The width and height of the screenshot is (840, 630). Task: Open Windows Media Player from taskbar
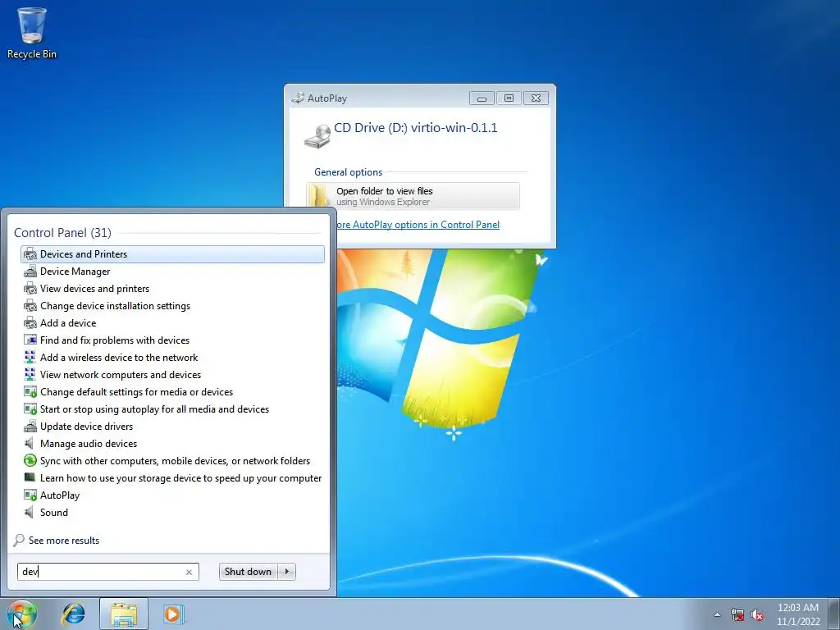click(173, 614)
